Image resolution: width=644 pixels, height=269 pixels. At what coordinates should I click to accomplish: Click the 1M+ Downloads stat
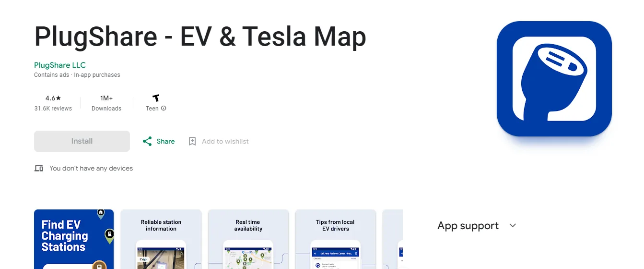(106, 103)
